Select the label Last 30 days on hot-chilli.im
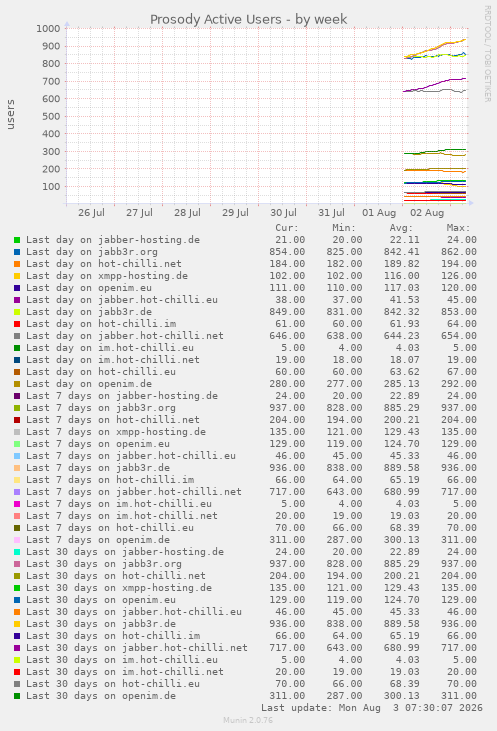The image size is (497, 731). click(113, 636)
